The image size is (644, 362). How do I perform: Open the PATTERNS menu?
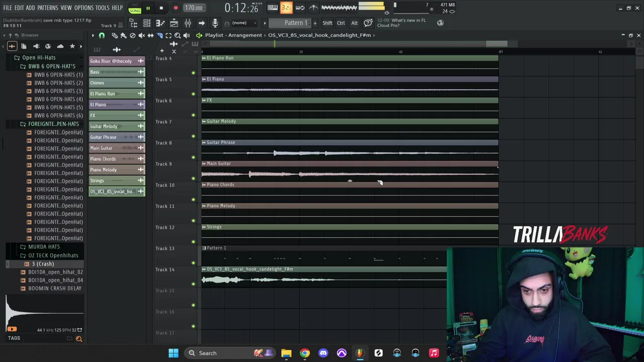47,8
